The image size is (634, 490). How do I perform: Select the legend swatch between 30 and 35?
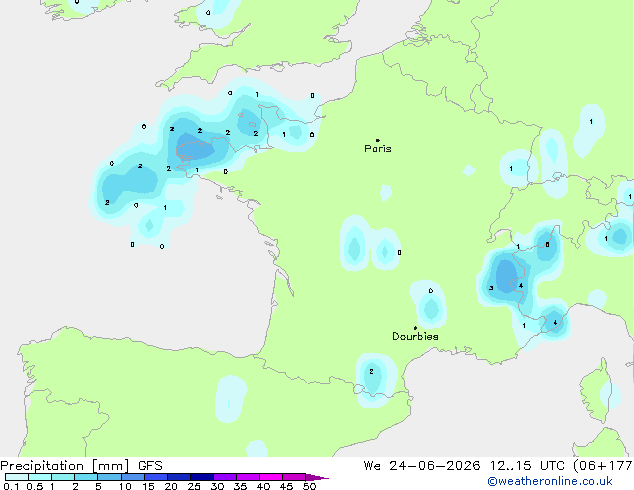[x=225, y=477]
